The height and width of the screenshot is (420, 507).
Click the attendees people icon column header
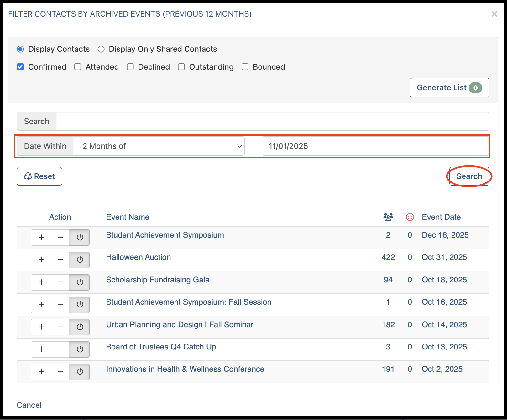[388, 217]
